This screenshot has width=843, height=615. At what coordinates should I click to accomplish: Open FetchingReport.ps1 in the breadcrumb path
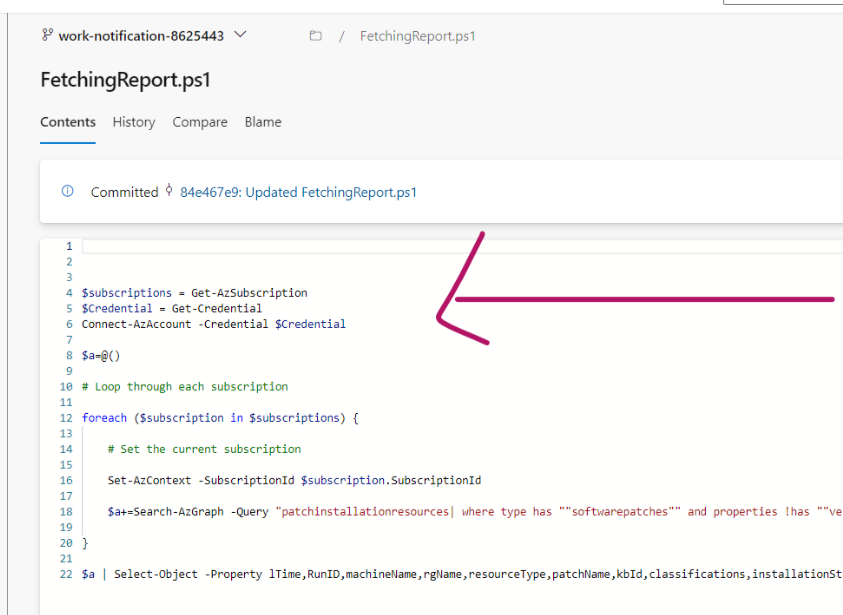click(x=418, y=36)
